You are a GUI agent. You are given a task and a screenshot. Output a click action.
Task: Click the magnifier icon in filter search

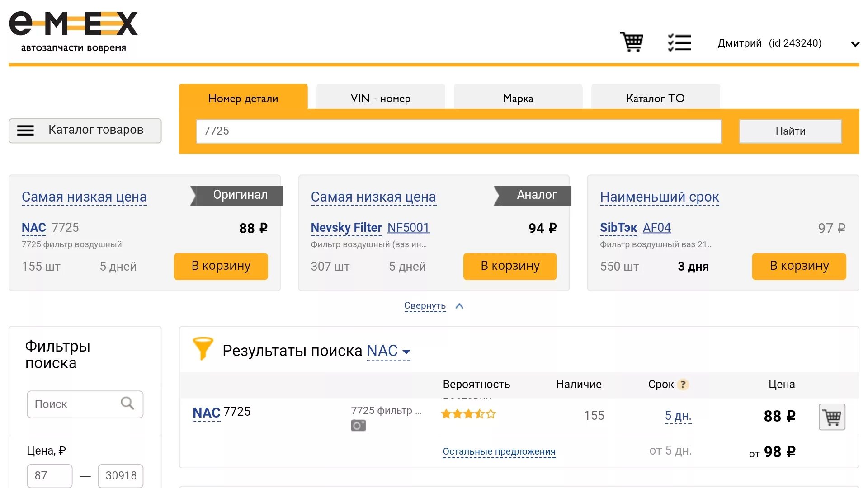click(x=127, y=403)
